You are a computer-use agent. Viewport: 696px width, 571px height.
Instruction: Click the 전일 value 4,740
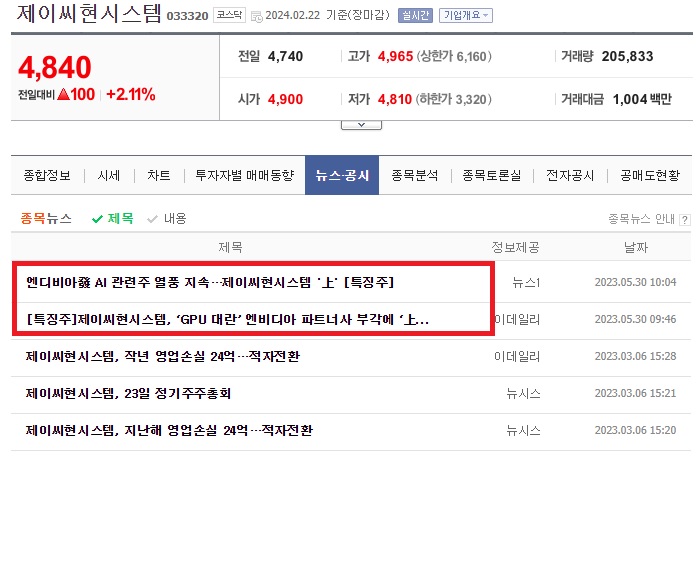pos(285,56)
